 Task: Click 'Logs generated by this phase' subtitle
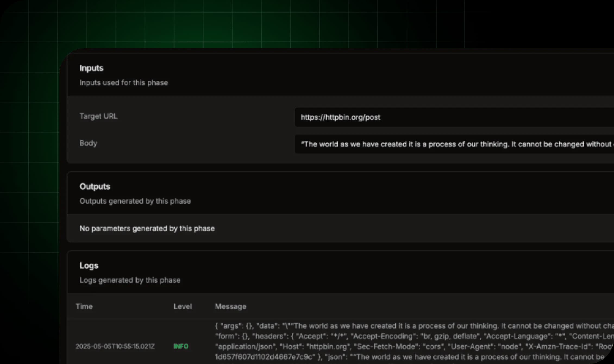click(130, 280)
